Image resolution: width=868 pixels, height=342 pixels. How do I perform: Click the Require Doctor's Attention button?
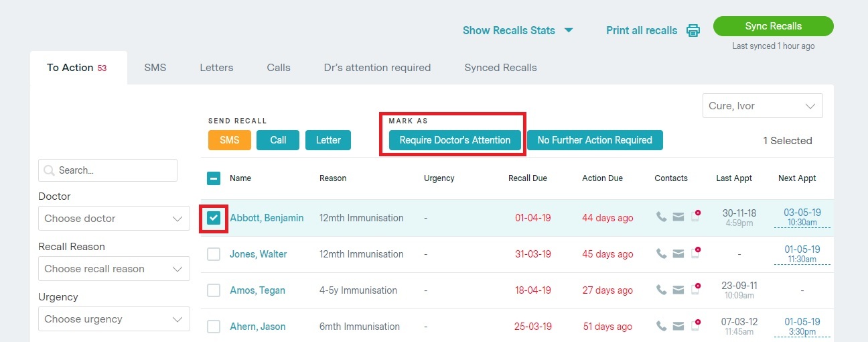455,140
